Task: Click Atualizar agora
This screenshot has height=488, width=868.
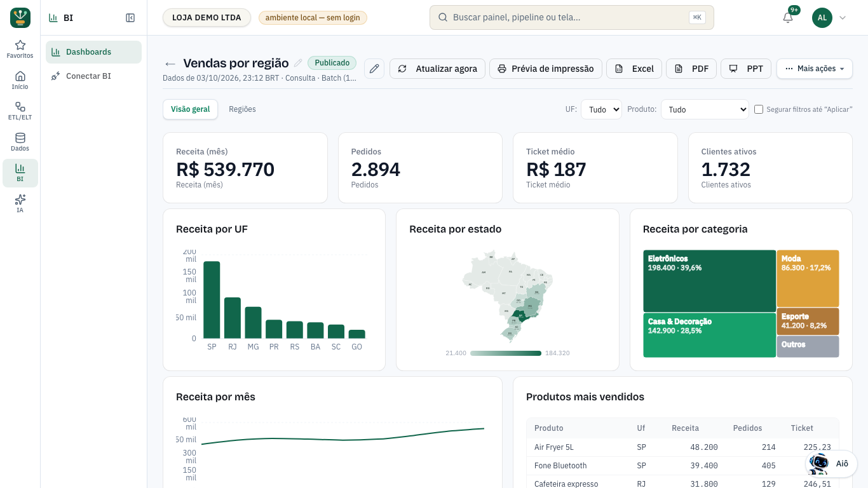Action: pyautogui.click(x=438, y=69)
